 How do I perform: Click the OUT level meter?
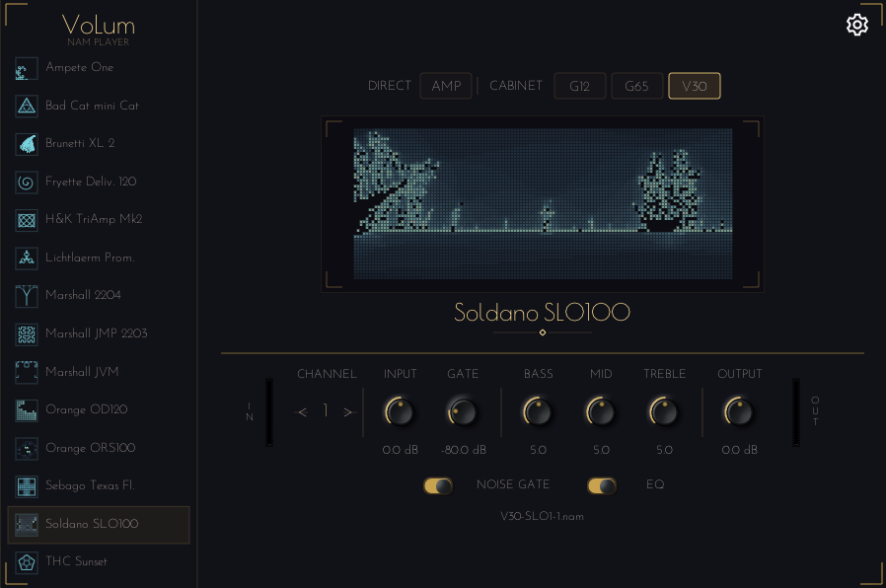click(x=796, y=412)
